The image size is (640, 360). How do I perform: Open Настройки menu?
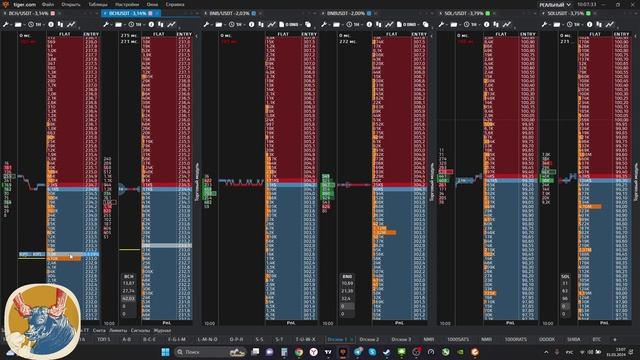tap(127, 4)
